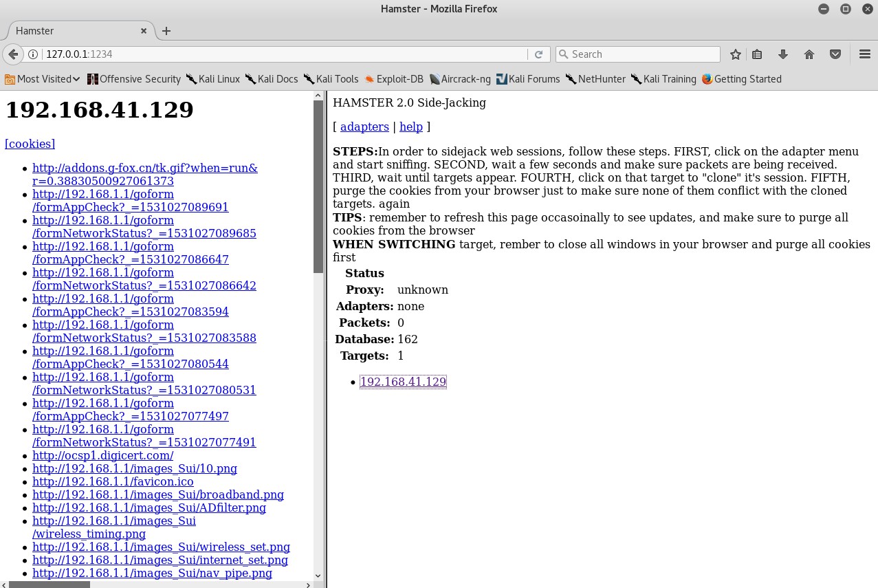Open the help link
The image size is (878, 588).
point(411,127)
